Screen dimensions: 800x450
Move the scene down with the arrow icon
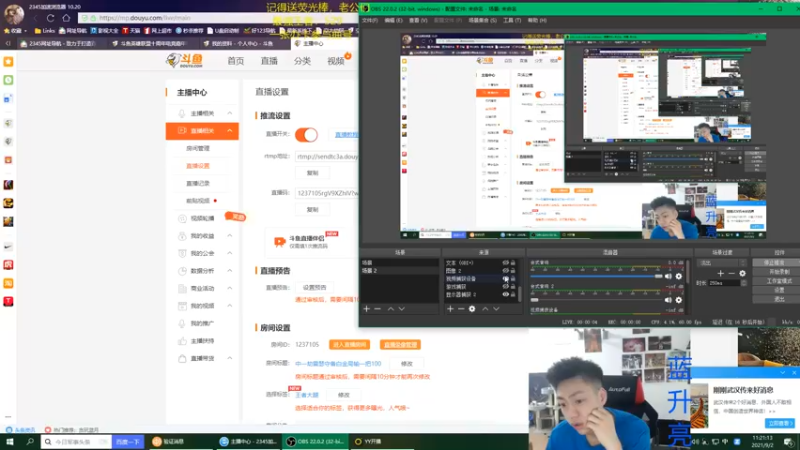[402, 309]
